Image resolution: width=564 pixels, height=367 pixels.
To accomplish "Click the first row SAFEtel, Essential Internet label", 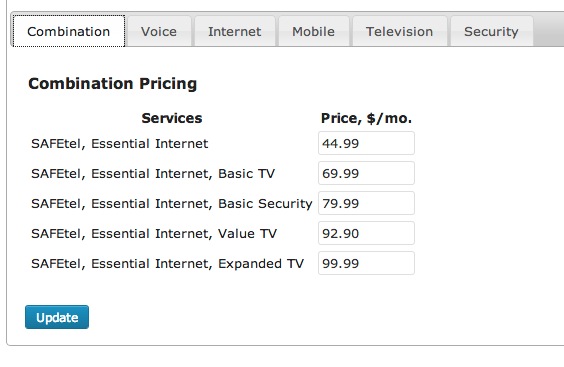I will pos(119,144).
